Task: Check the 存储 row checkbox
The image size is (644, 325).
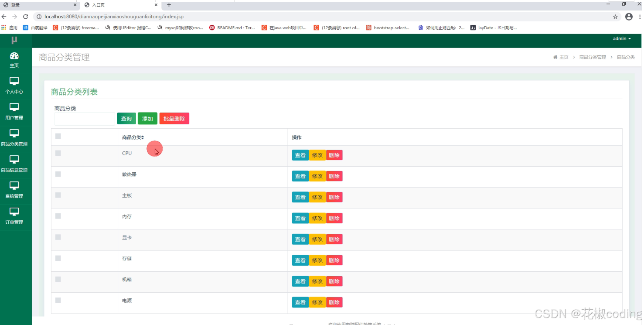Action: pos(58,258)
